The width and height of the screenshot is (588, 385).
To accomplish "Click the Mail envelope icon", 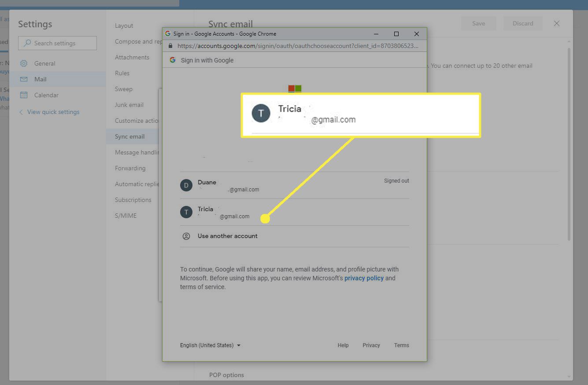I will 24,79.
